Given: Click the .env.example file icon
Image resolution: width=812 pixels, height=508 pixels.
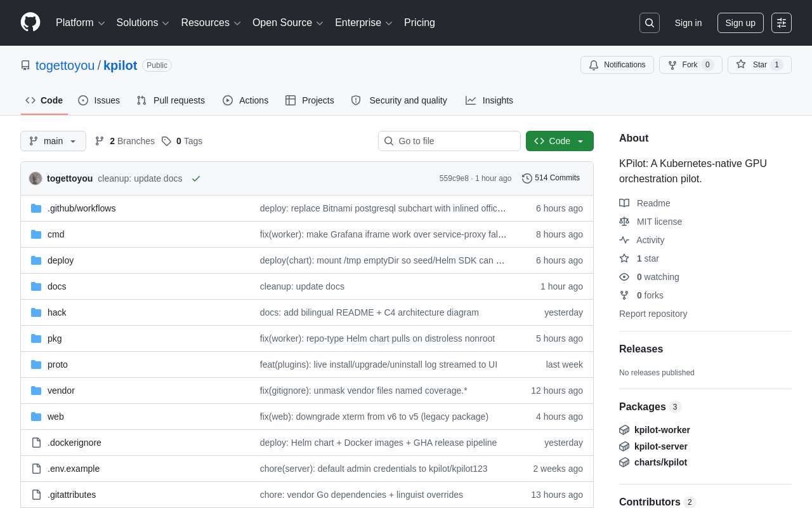Looking at the screenshot, I should point(36,469).
